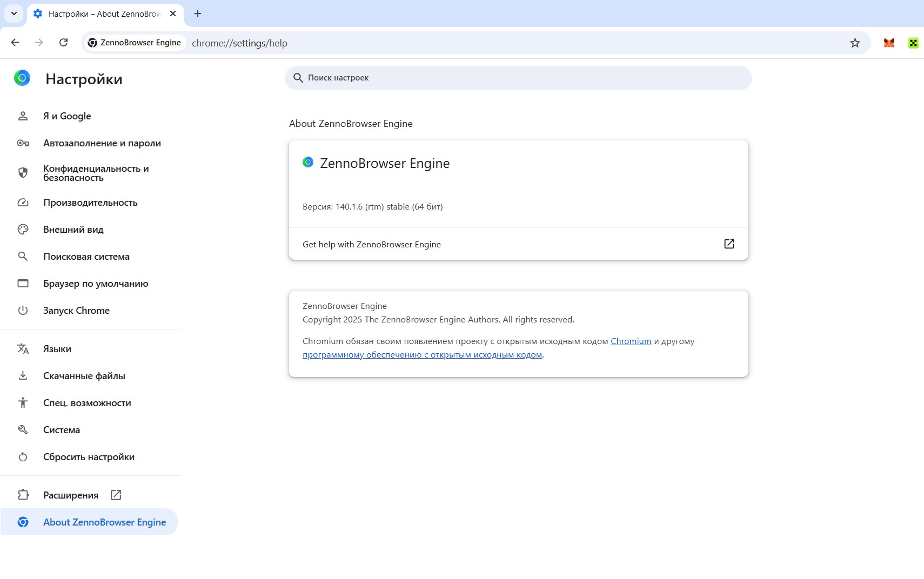This screenshot has height=579, width=924.
Task: Bookmark this page with the star icon
Action: 855,43
